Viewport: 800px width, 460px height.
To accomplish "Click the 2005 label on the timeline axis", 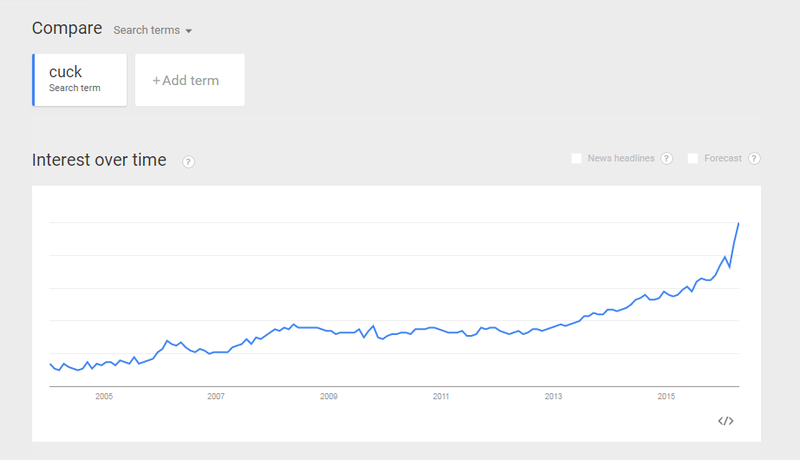I will tap(104, 396).
